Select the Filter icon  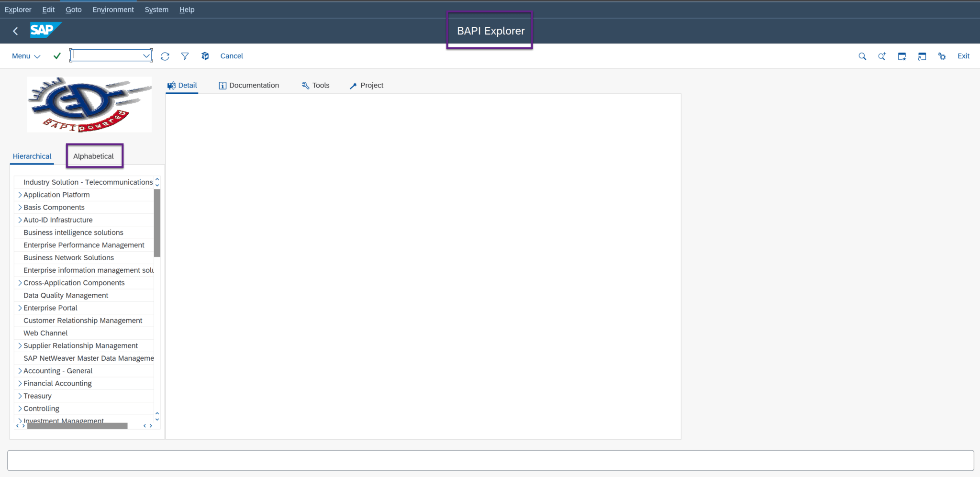click(185, 56)
